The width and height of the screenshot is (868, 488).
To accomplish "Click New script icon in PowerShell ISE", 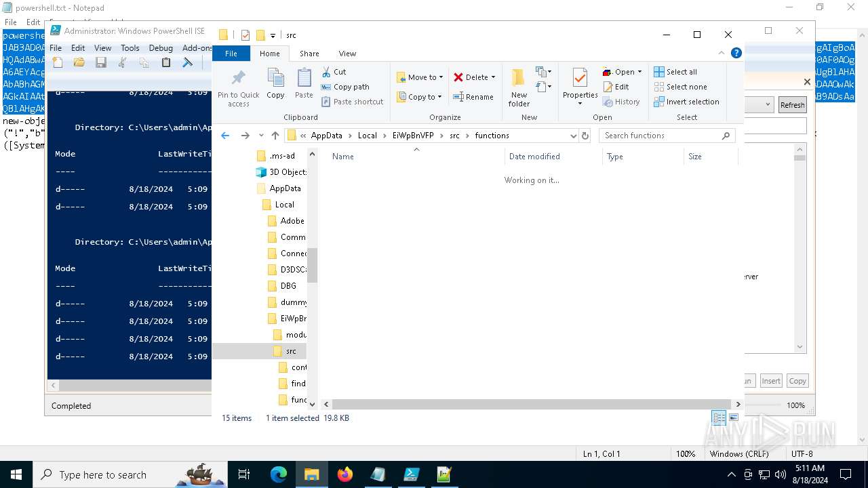I will (x=58, y=62).
